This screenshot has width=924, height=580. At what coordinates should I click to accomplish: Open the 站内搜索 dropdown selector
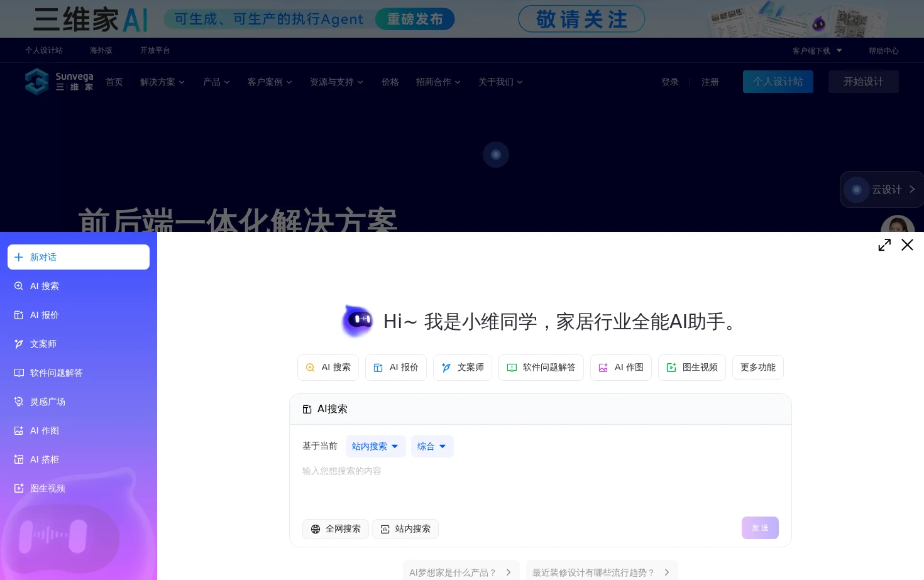(376, 446)
